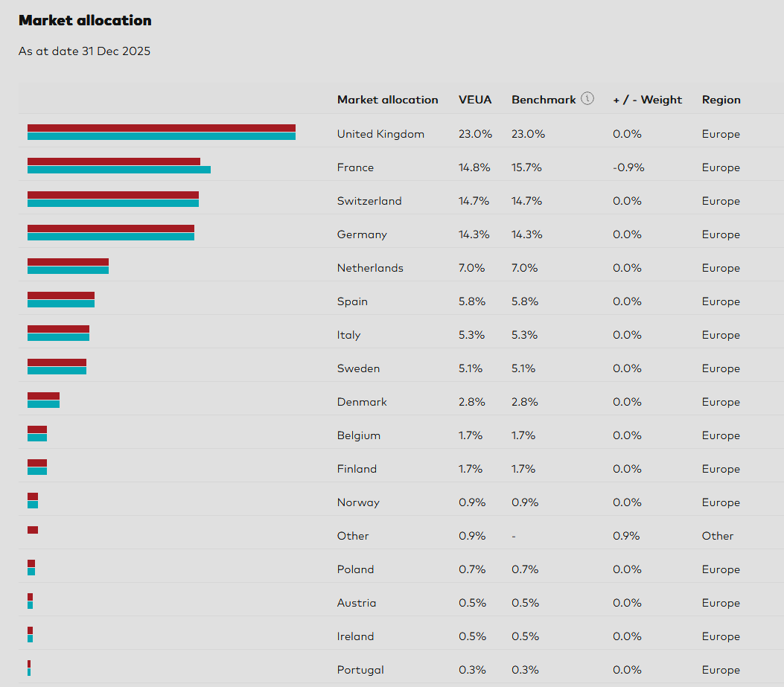This screenshot has height=687, width=784.
Task: Click France's teal benchmark bar
Action: (119, 170)
